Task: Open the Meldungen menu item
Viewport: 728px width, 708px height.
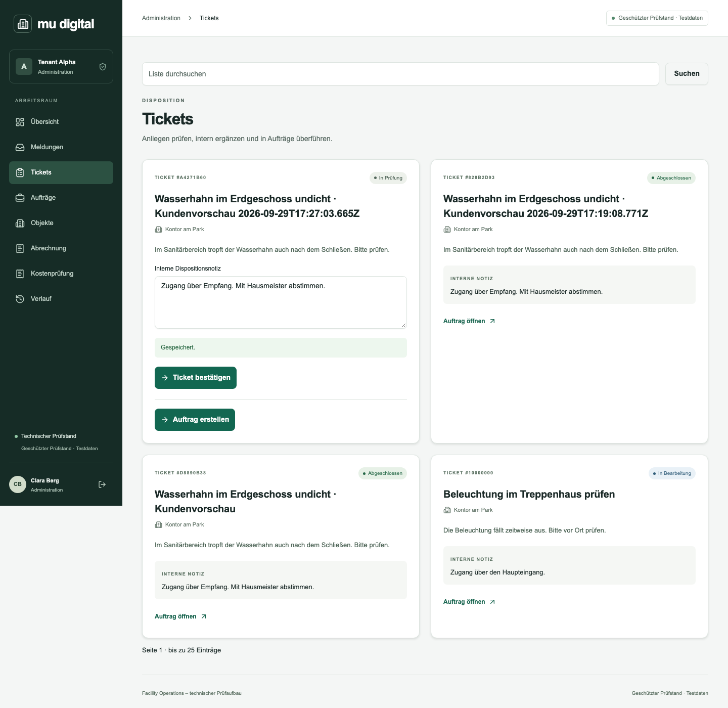Action: (61, 147)
